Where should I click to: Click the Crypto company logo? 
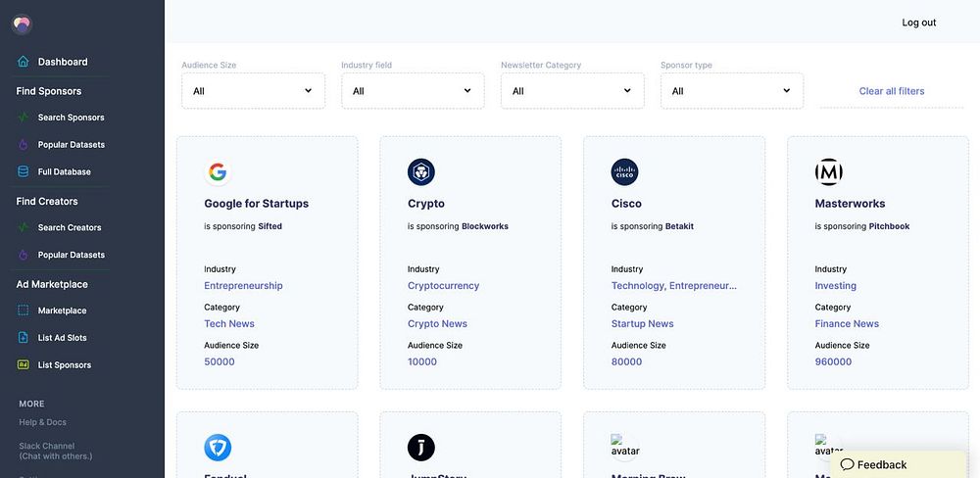421,171
